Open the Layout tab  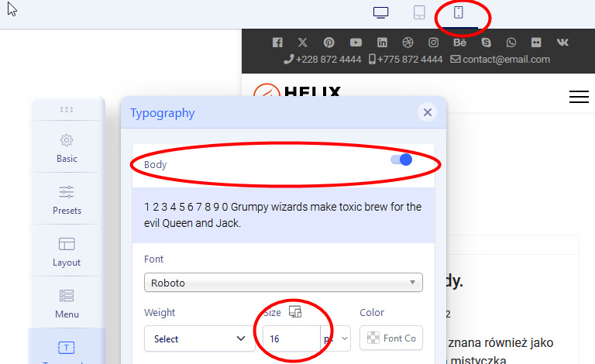coord(67,252)
